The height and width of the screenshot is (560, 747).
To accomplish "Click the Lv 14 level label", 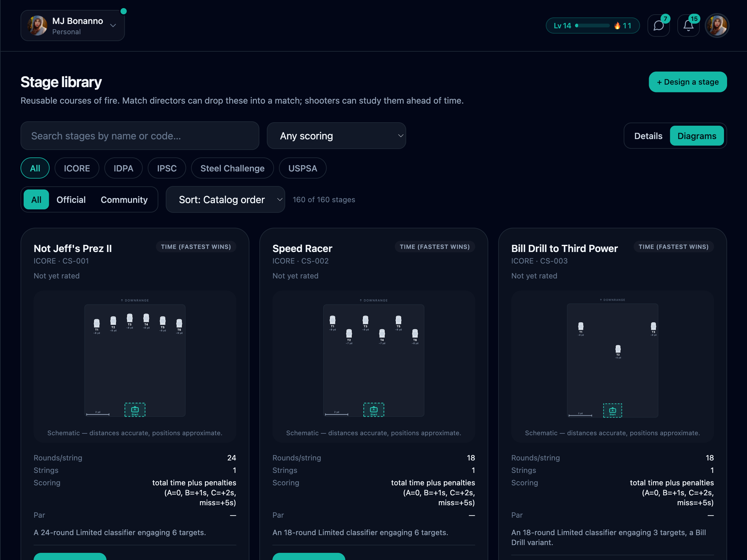I will pos(562,26).
